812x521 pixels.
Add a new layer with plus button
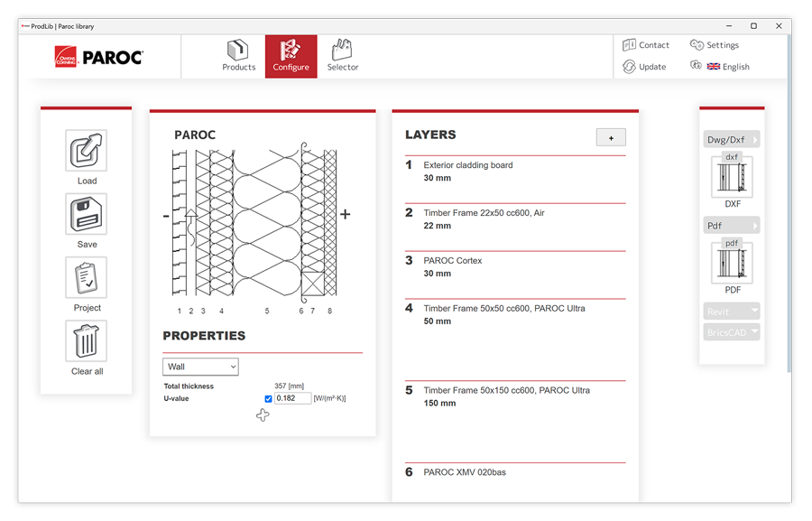(611, 137)
